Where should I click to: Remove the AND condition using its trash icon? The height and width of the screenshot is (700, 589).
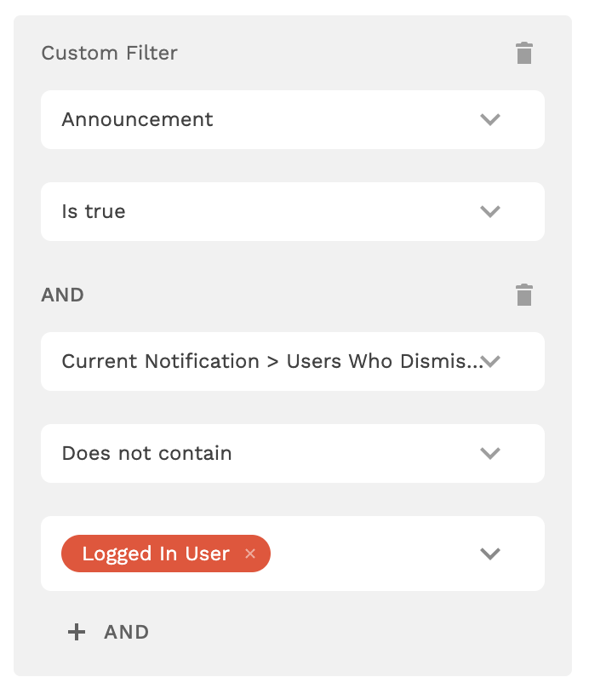coord(524,295)
